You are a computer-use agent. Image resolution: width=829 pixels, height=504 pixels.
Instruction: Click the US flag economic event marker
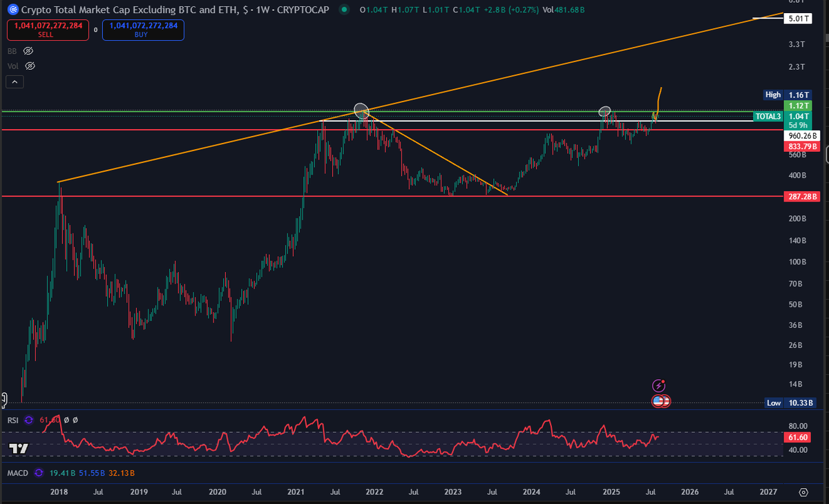659,400
